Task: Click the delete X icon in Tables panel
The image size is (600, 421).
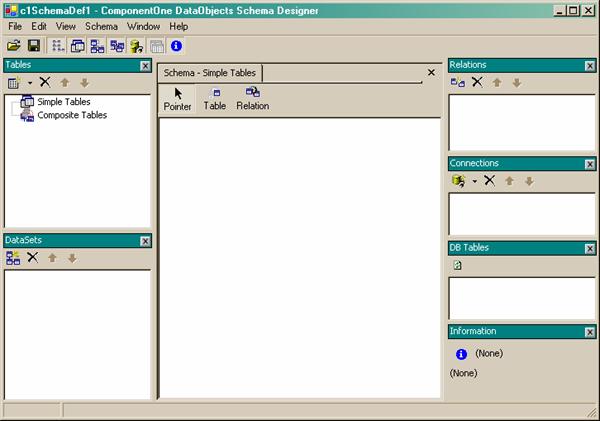Action: click(x=45, y=82)
